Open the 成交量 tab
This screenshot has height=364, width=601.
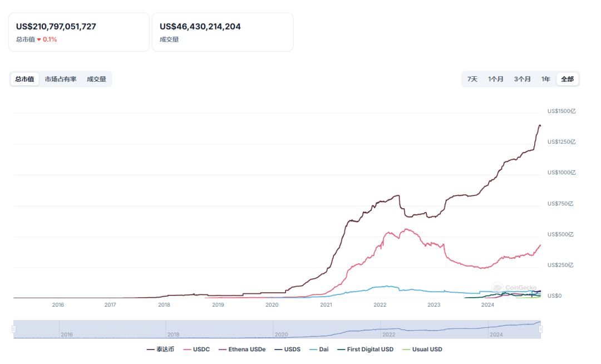(x=96, y=79)
